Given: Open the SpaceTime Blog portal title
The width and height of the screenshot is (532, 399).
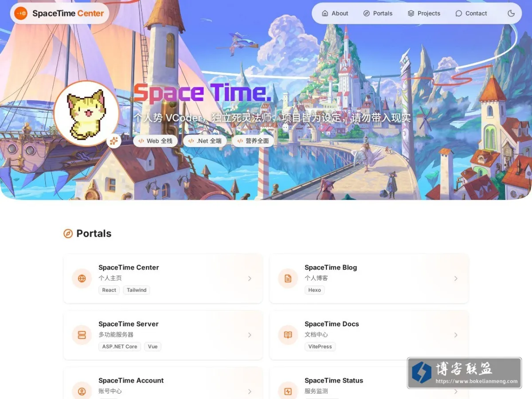Looking at the screenshot, I should click(331, 267).
